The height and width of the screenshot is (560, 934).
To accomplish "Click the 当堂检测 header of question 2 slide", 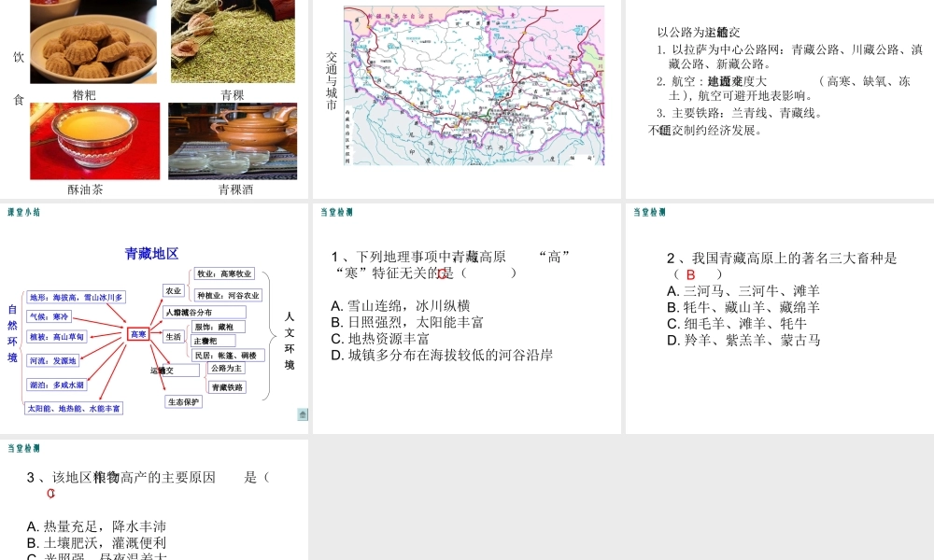I will (649, 212).
